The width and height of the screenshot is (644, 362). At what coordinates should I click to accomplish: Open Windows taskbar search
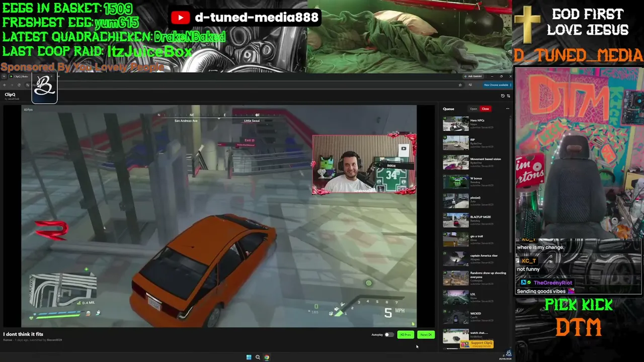click(x=258, y=357)
